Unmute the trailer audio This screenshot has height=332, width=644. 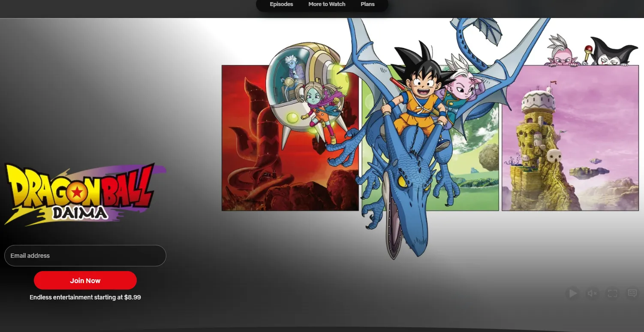tap(593, 293)
